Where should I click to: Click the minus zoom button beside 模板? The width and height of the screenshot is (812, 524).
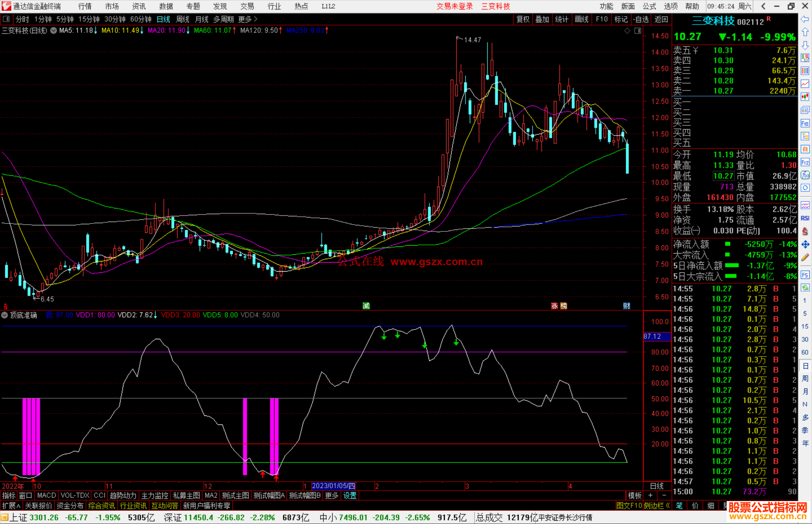tap(664, 495)
